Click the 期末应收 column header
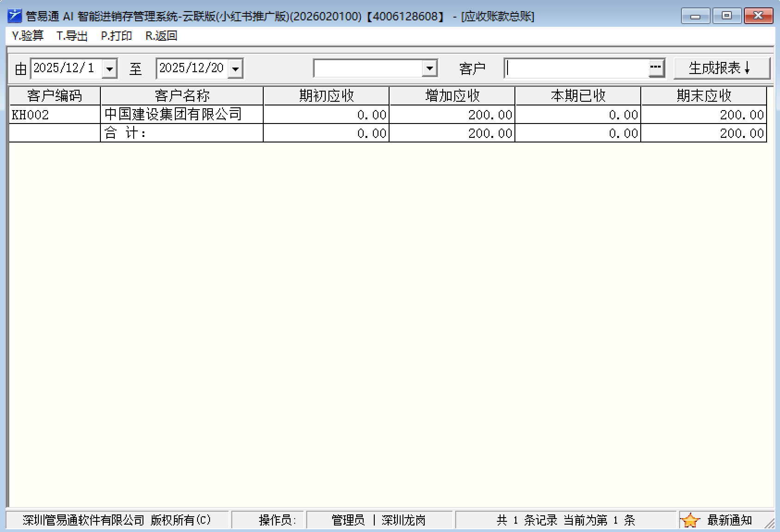Image resolution: width=780 pixels, height=532 pixels. 704,96
